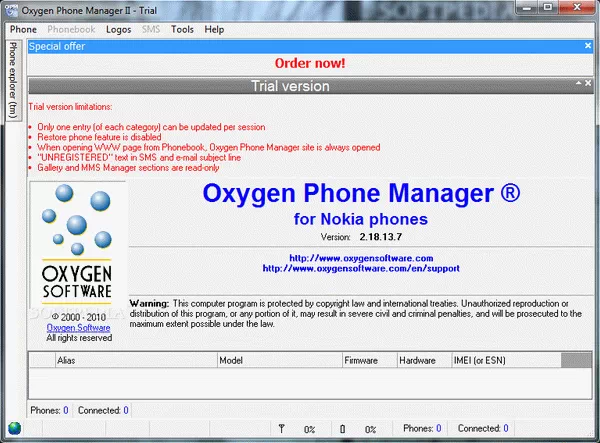Click the globe icon in status bar
The image size is (600, 443).
coord(15,428)
